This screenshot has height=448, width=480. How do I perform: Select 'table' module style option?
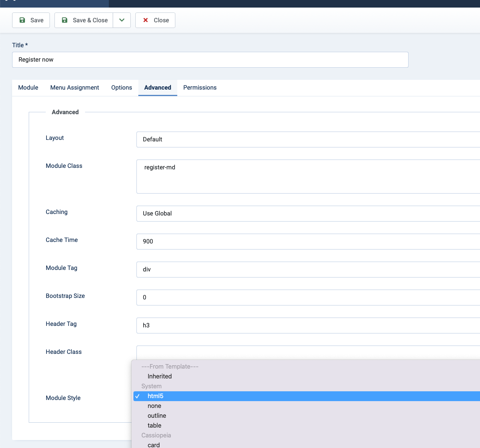tap(154, 426)
